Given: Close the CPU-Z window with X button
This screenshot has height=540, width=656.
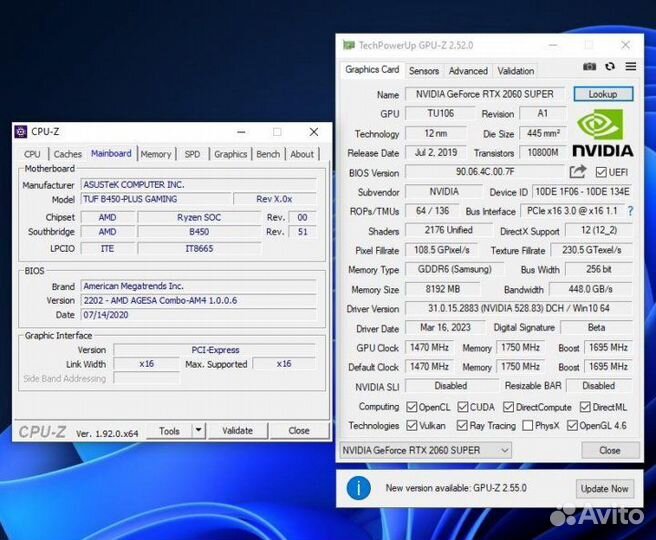Looking at the screenshot, I should point(314,132).
